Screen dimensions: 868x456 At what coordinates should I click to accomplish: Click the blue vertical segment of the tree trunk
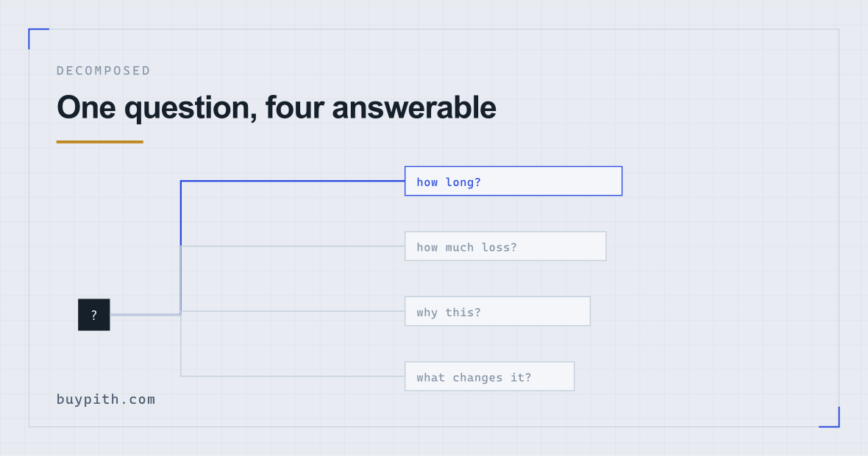[x=181, y=213]
